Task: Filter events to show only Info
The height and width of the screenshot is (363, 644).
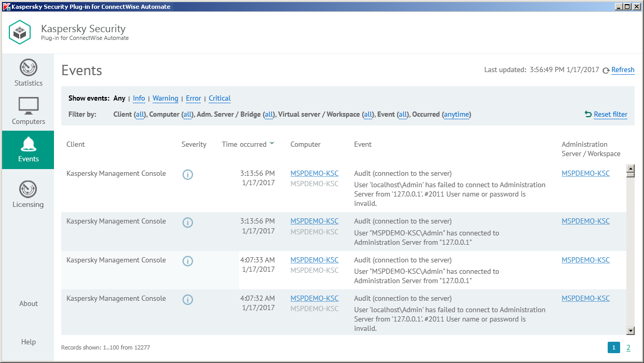Action: click(x=139, y=98)
